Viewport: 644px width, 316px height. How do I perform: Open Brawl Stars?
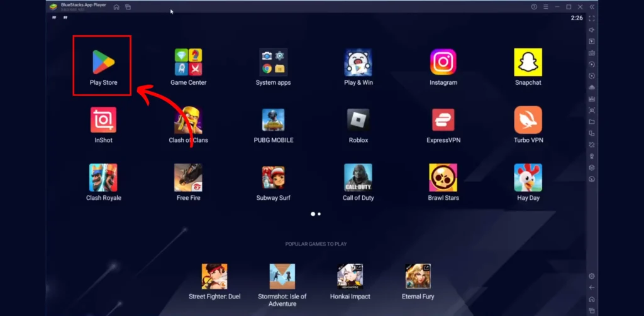(443, 178)
